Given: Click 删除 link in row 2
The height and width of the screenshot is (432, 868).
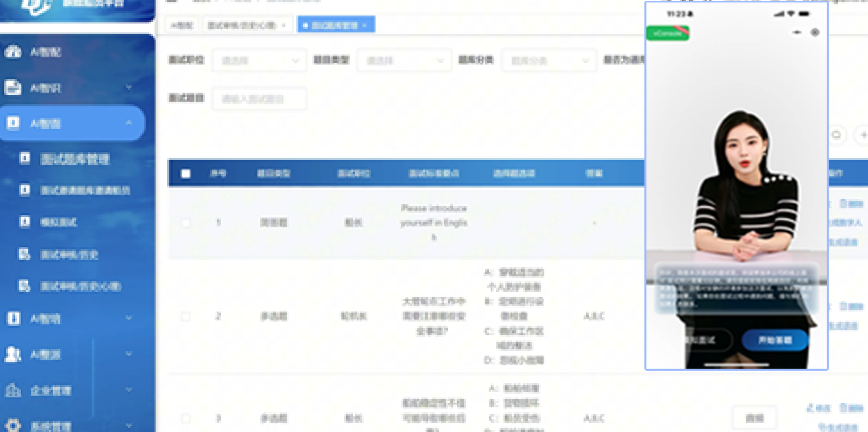Looking at the screenshot, I should (852, 306).
